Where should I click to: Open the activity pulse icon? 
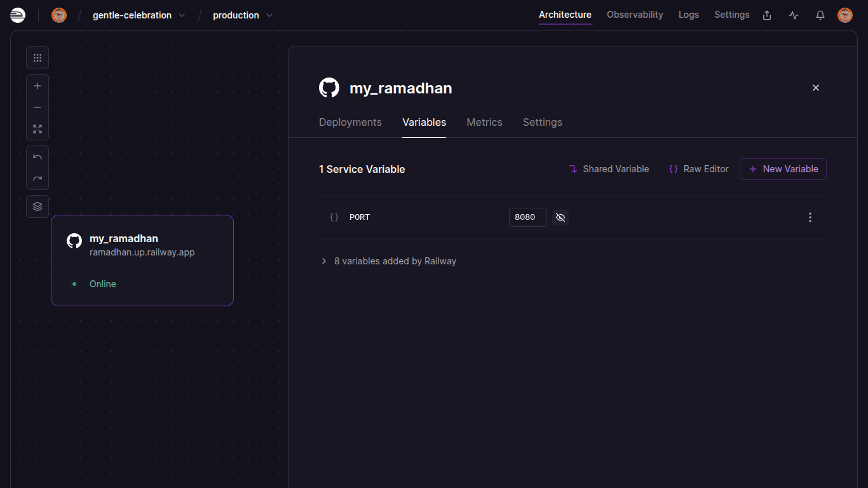[794, 15]
